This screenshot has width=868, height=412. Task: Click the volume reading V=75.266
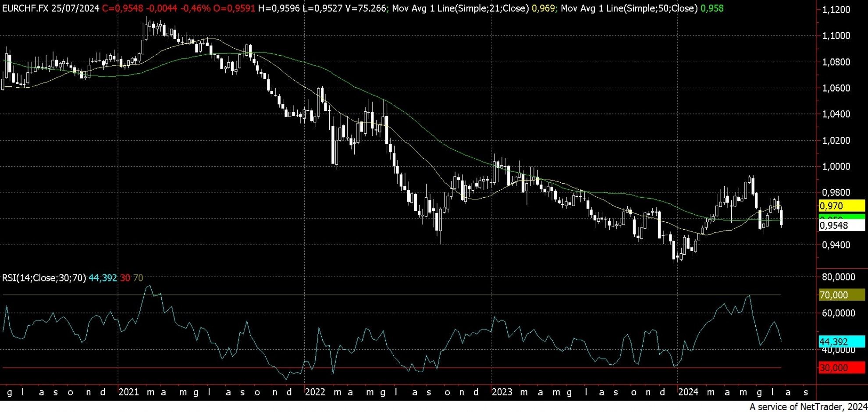point(366,8)
